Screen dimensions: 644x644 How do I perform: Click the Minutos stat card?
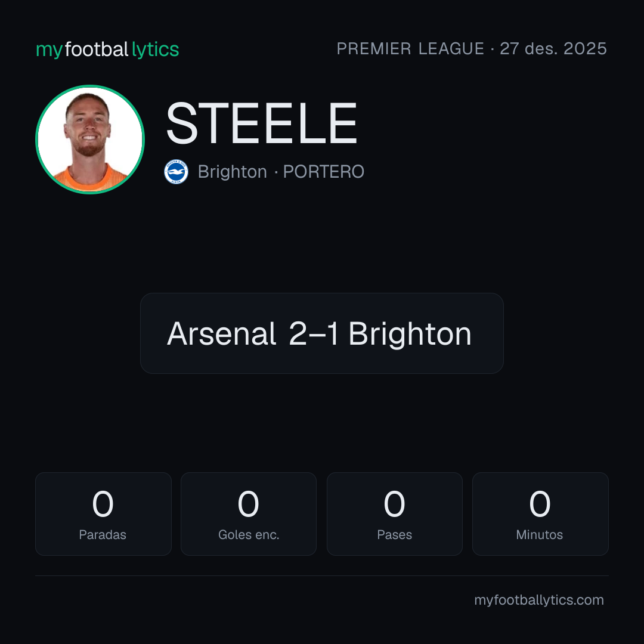point(540,514)
